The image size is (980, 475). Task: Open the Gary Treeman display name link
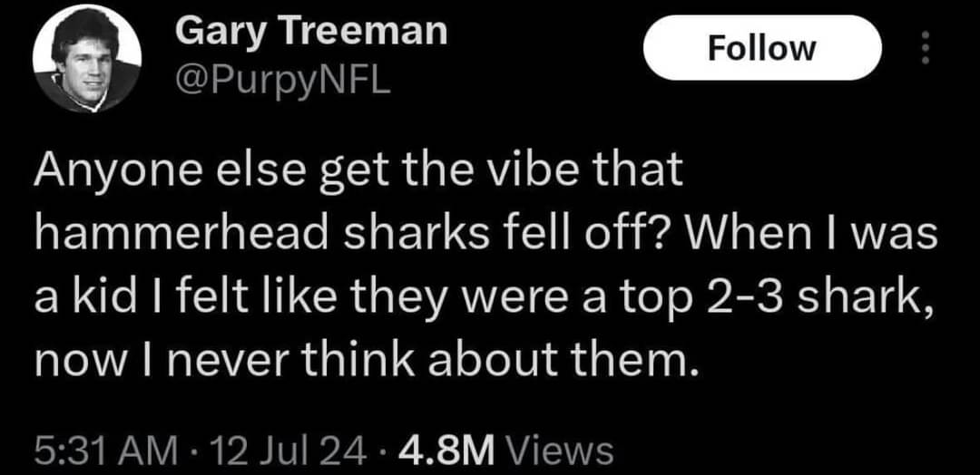310,31
